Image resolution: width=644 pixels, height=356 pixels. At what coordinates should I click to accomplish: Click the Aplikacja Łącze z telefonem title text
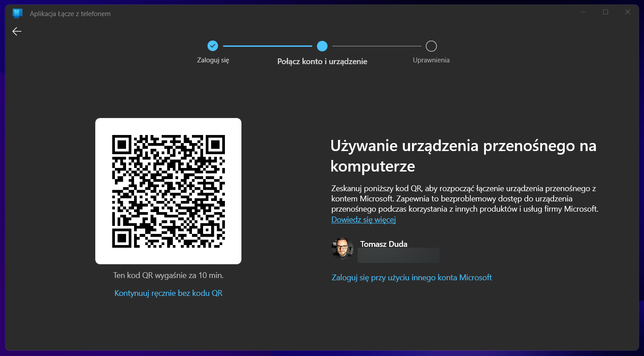(69, 13)
